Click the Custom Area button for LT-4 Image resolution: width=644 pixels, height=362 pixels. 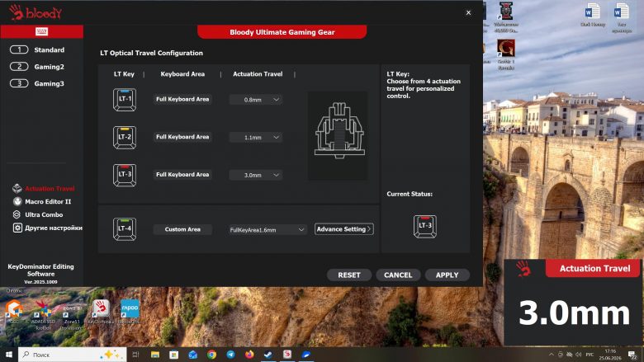[182, 229]
